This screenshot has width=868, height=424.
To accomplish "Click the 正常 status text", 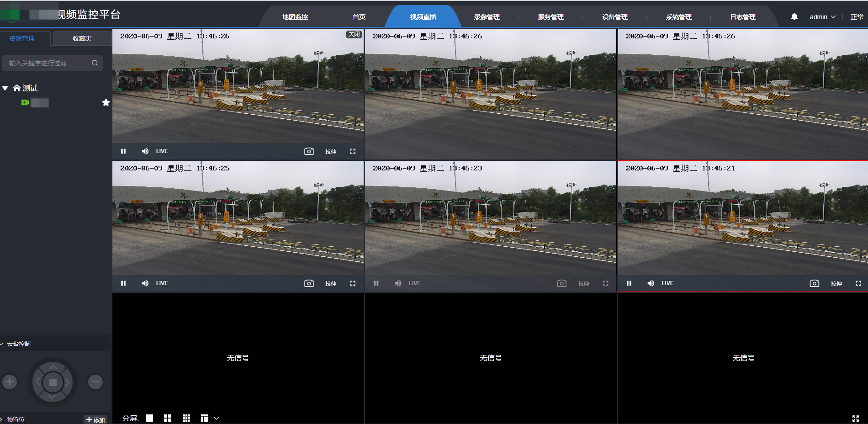I will click(857, 17).
